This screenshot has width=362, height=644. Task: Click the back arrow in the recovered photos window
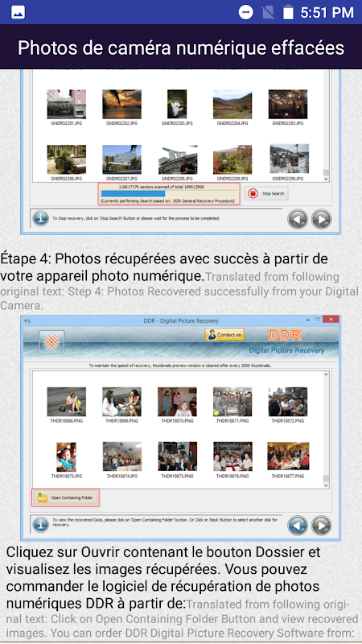[x=298, y=526]
